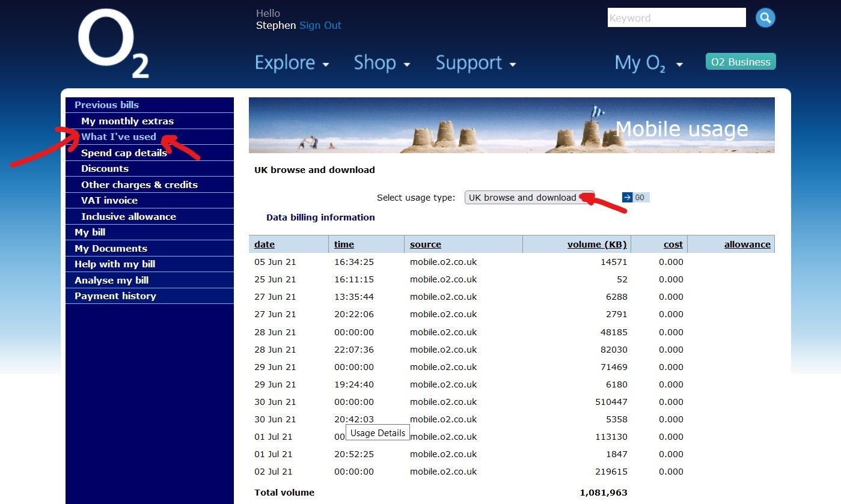841x504 pixels.
Task: Sign out of the account
Action: coord(320,25)
